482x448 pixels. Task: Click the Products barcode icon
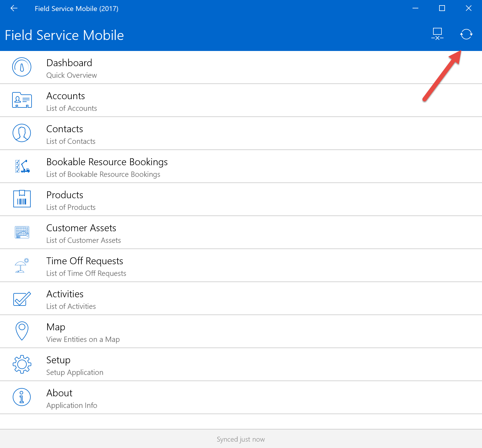pyautogui.click(x=22, y=199)
